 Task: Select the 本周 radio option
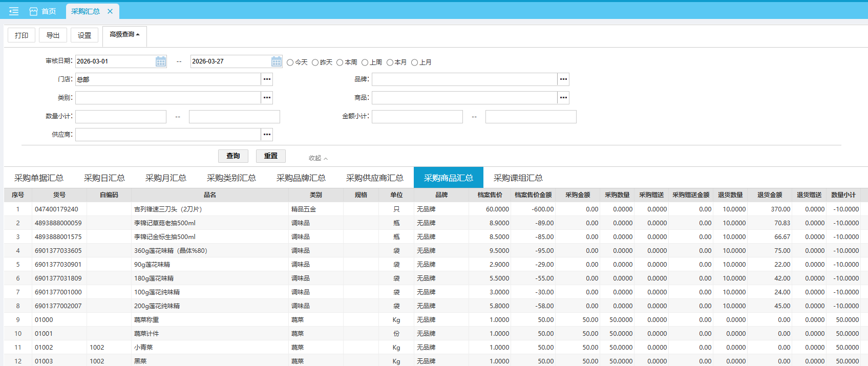click(x=340, y=62)
